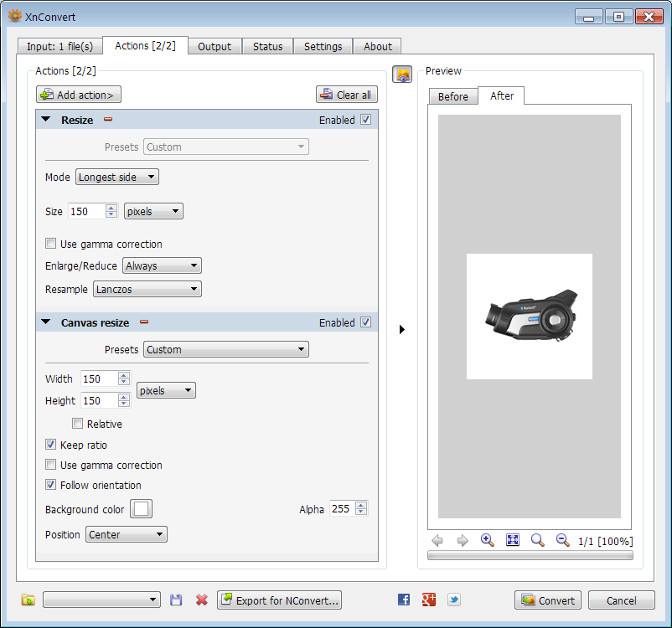Open the Resample Lanczos dropdown

click(x=147, y=289)
